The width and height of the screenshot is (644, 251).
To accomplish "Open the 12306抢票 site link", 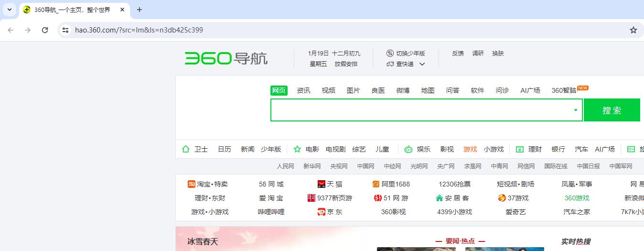I will 455,184.
